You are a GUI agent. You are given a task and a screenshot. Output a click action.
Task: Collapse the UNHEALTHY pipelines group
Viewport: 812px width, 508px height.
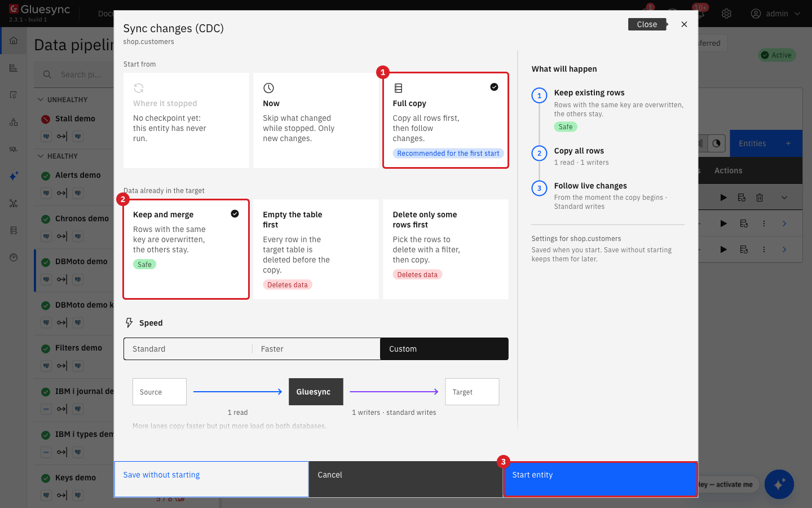point(41,100)
